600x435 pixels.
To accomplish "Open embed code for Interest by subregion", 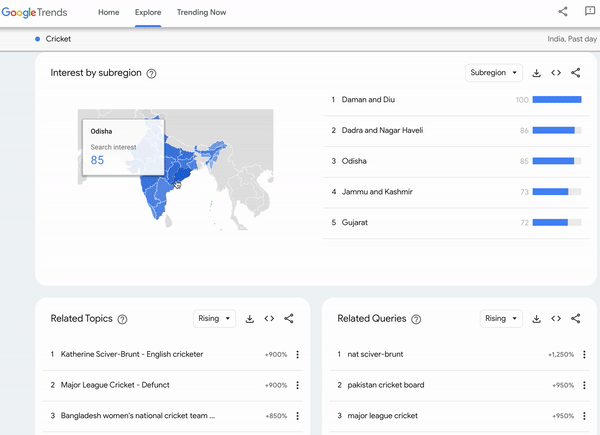I will [x=556, y=73].
